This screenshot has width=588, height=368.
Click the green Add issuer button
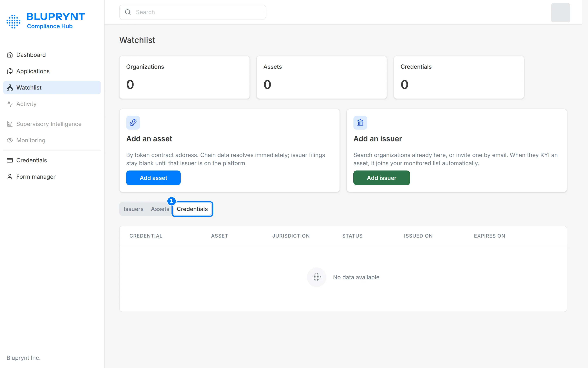(x=381, y=178)
